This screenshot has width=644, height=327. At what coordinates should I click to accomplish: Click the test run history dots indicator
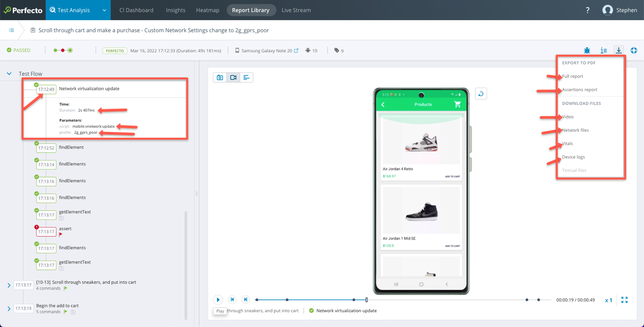point(63,50)
